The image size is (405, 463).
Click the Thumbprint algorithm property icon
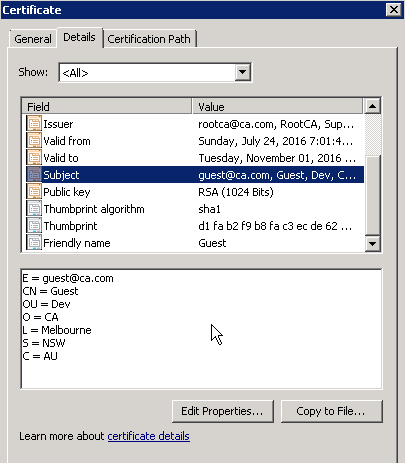(34, 209)
